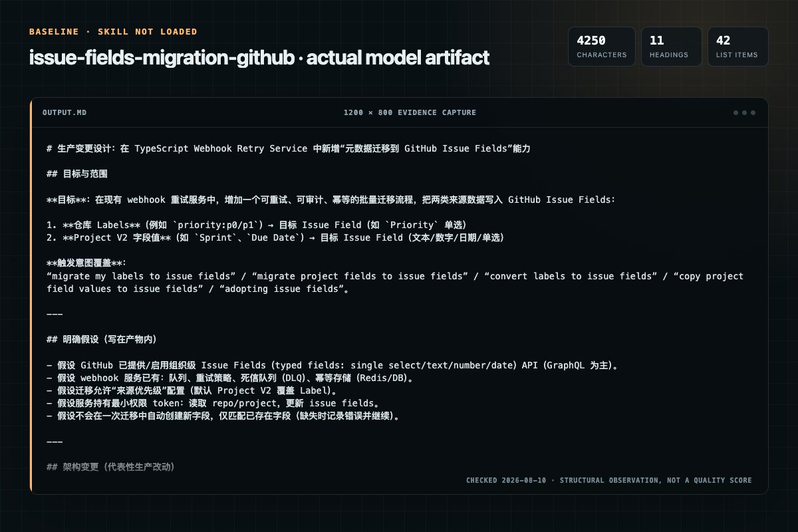Click the 'issue-fields-migration-github' page title
Image resolution: width=798 pixels, height=532 pixels.
pos(259,58)
